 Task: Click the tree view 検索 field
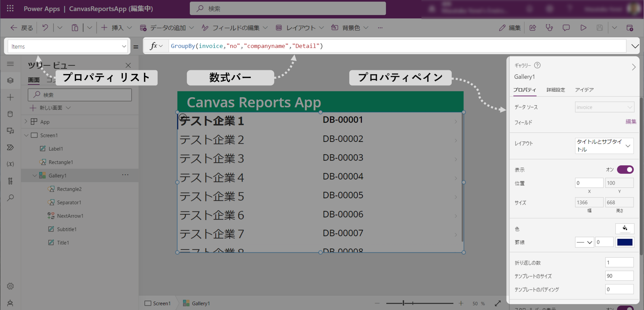click(x=80, y=95)
